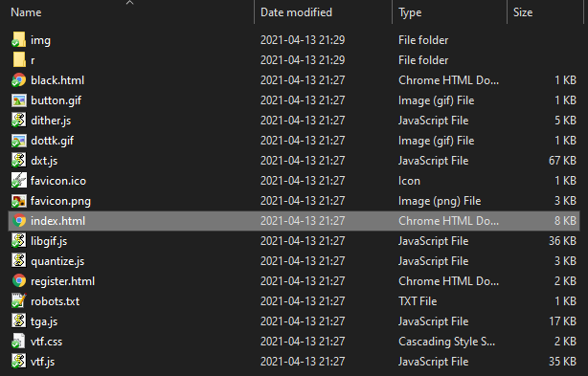This screenshot has width=588, height=376.
Task: Select the file name robots.txt
Action: [55, 301]
